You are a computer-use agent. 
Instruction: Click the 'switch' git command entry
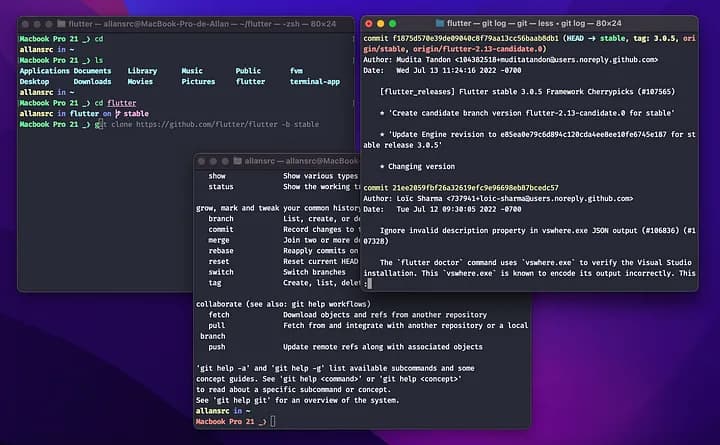coord(221,272)
